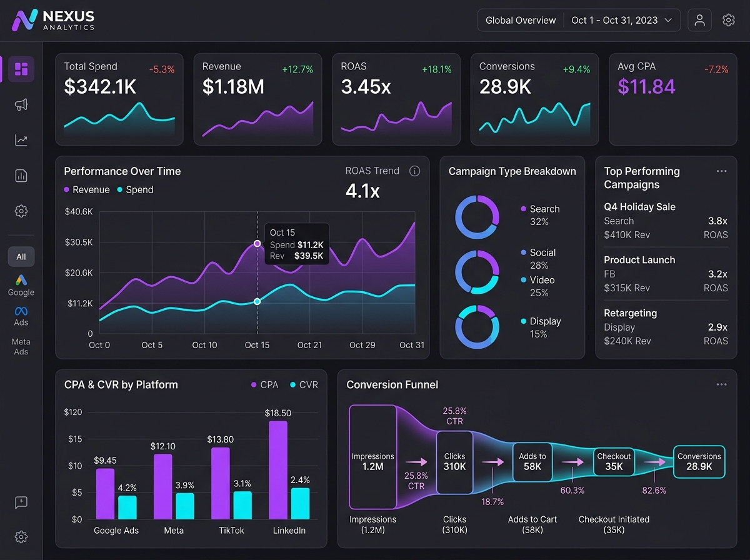Open the Oct 1 - Oct 31, 2023 date dropdown
Screen dimensions: 750x560
(622, 20)
